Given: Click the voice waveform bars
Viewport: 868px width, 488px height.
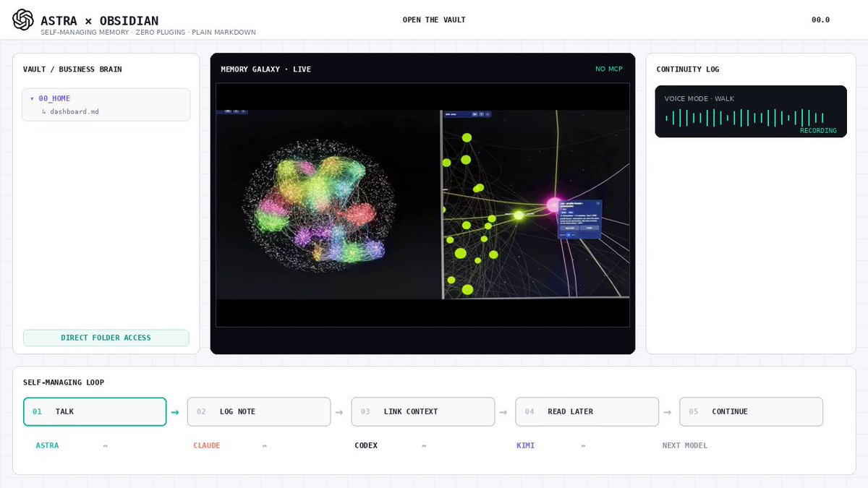Looking at the screenshot, I should (744, 118).
